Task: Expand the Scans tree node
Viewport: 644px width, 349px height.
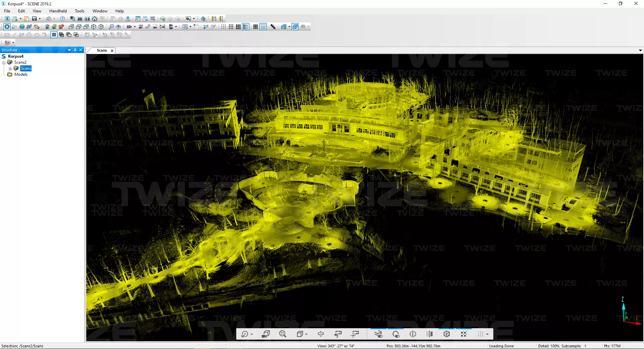Action: pyautogui.click(x=10, y=68)
